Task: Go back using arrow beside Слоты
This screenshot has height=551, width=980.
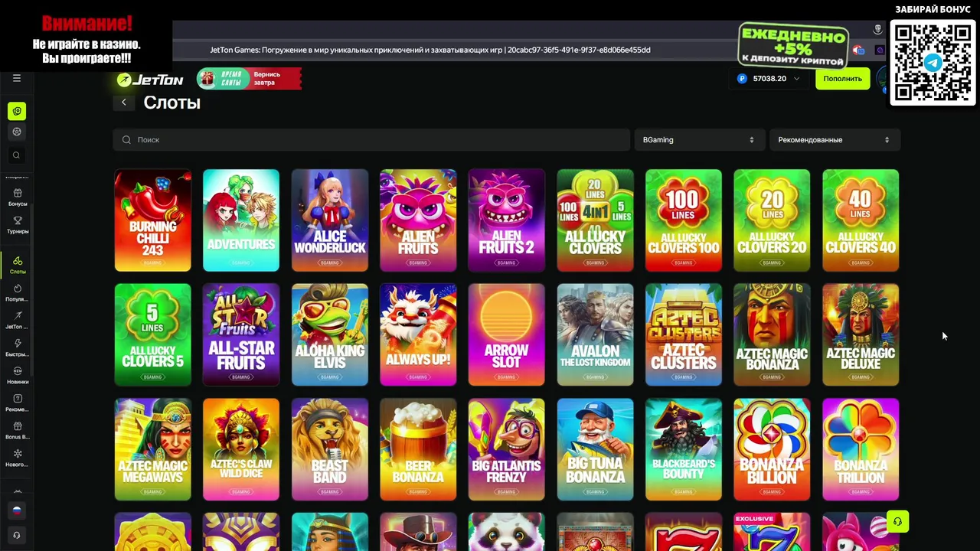Action: point(124,103)
